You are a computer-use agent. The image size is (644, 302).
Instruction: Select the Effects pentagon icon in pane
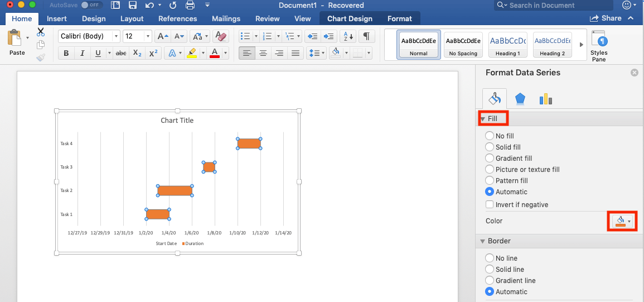tap(520, 99)
